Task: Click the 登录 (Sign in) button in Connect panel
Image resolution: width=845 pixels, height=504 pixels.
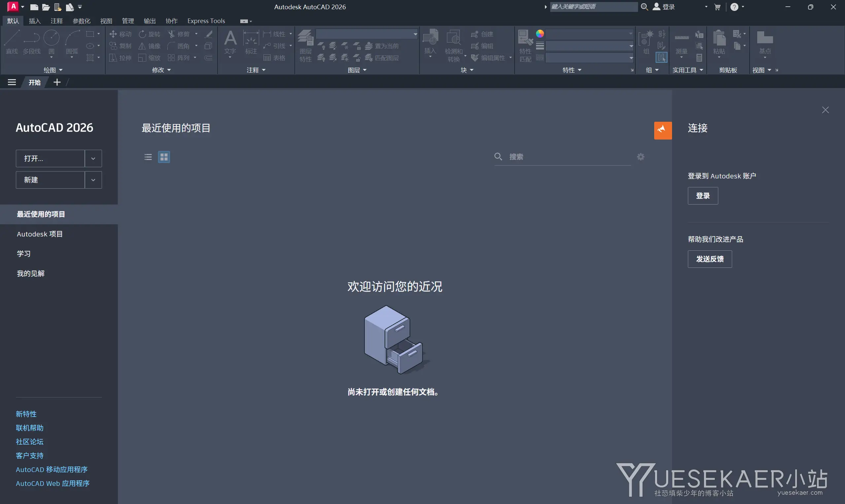Action: coord(703,196)
